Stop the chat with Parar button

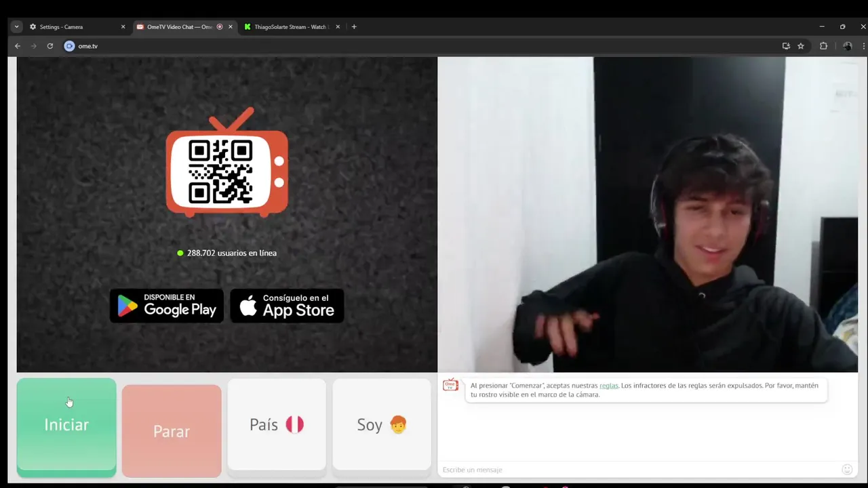click(x=172, y=431)
